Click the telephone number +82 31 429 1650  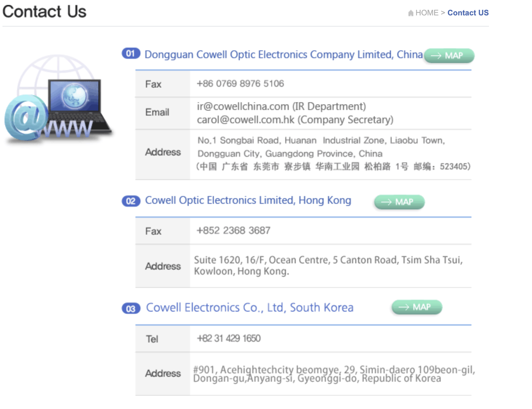pyautogui.click(x=229, y=338)
